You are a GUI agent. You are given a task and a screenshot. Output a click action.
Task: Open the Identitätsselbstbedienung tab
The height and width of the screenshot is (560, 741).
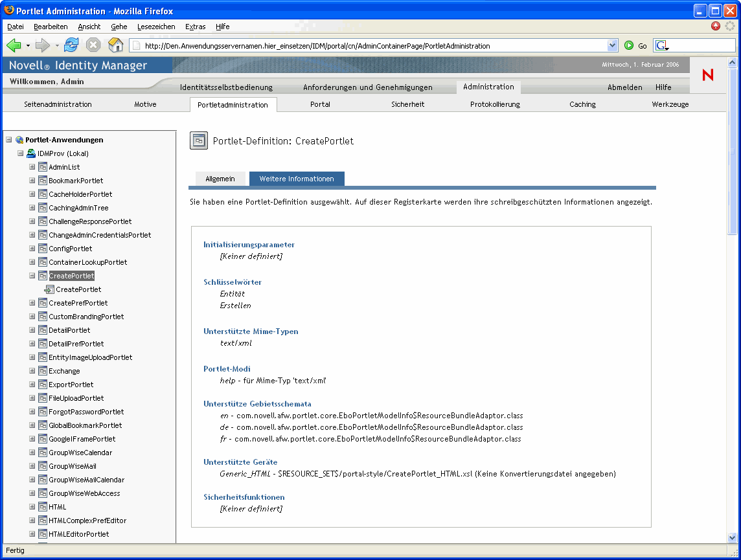226,87
